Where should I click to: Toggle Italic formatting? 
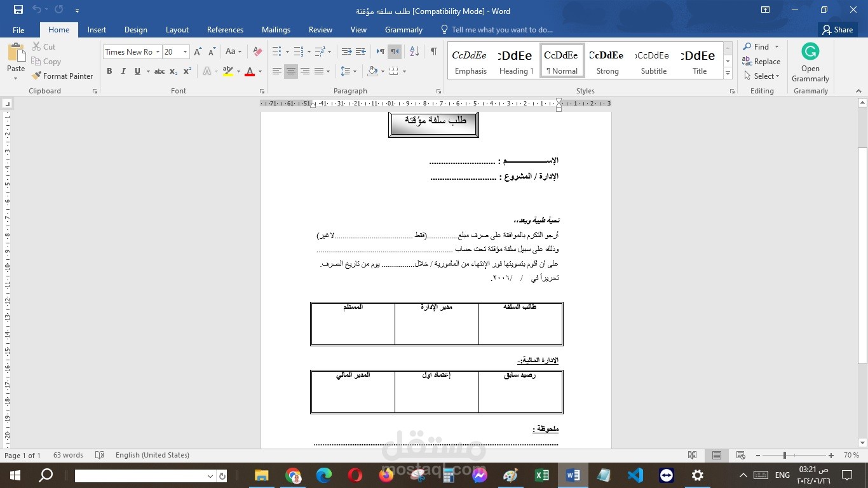pos(123,71)
